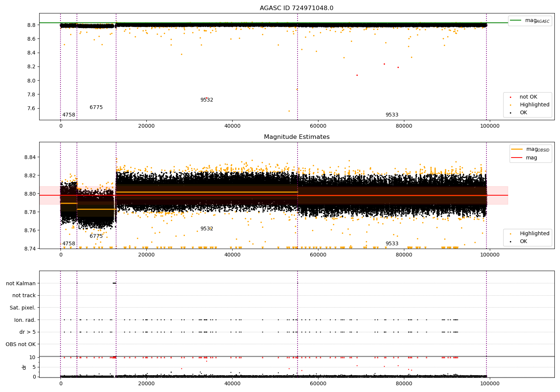Click the 'Magnitude Estimates' subplot title
The height and width of the screenshot is (392, 560).
pyautogui.click(x=296, y=137)
